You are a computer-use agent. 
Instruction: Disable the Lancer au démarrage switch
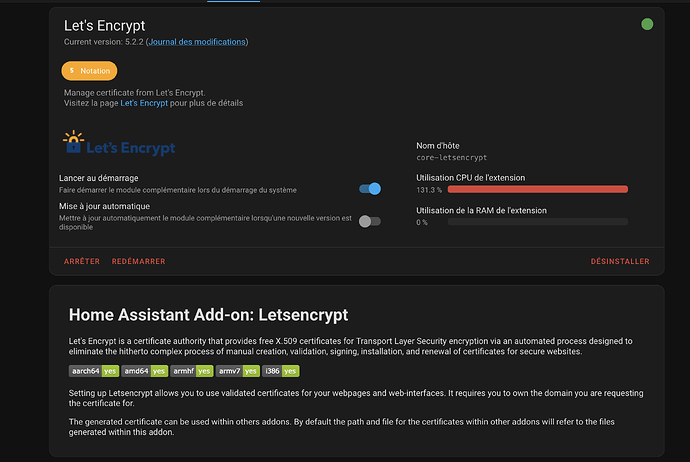(x=370, y=189)
